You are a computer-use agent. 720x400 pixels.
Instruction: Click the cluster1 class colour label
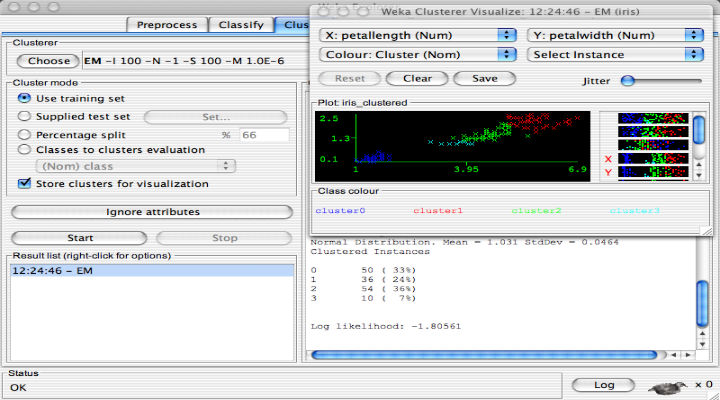coord(438,211)
